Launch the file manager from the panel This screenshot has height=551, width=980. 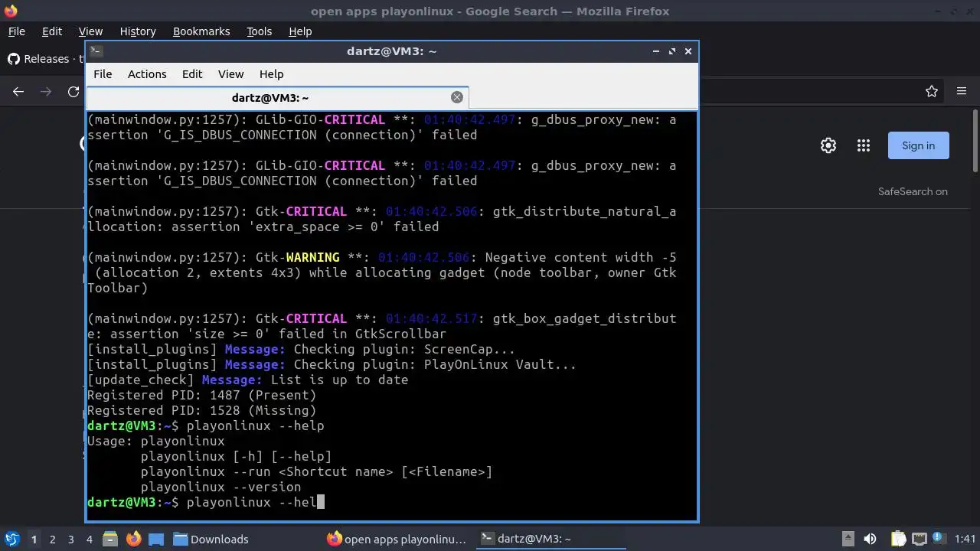(x=109, y=539)
